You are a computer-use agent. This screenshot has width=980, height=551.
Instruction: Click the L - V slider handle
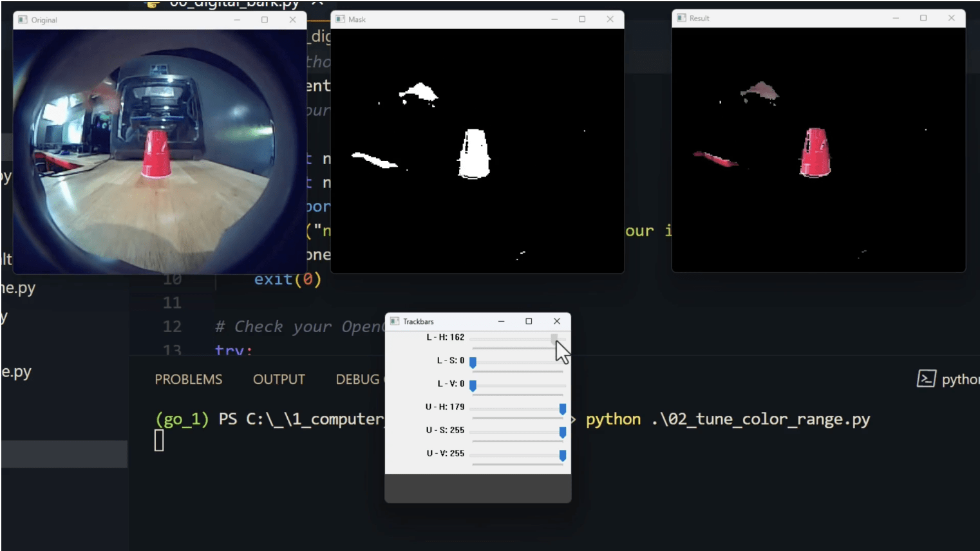473,386
